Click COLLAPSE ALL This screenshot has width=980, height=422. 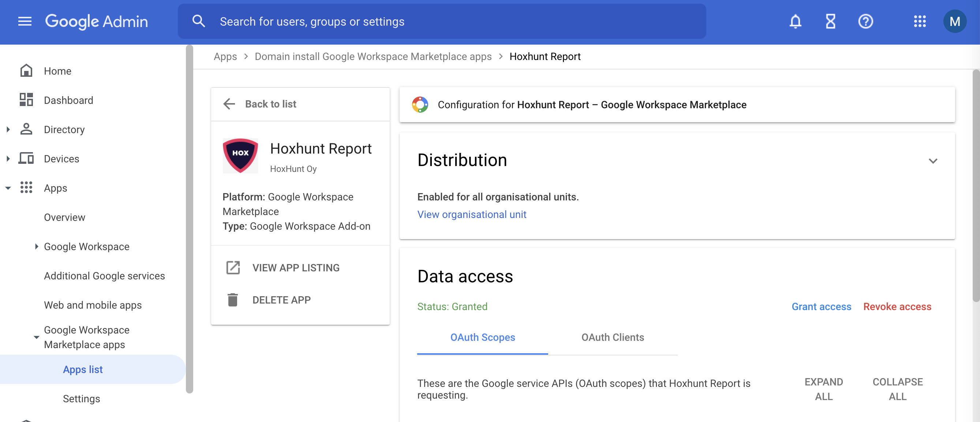point(897,389)
